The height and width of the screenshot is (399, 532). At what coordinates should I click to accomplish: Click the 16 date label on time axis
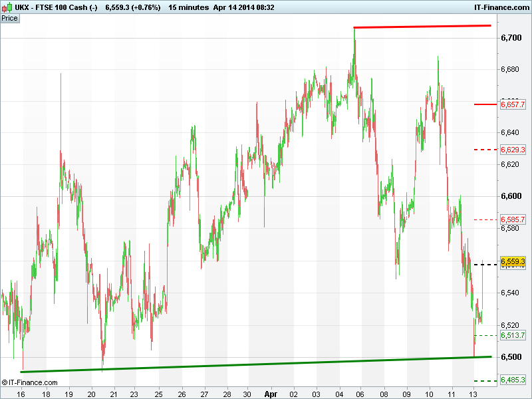tap(23, 393)
